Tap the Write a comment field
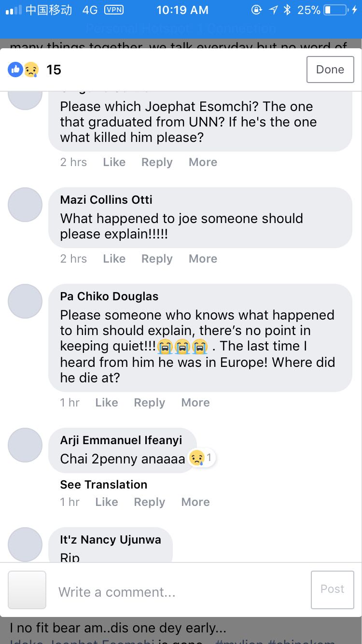The width and height of the screenshot is (362, 644). [179, 592]
